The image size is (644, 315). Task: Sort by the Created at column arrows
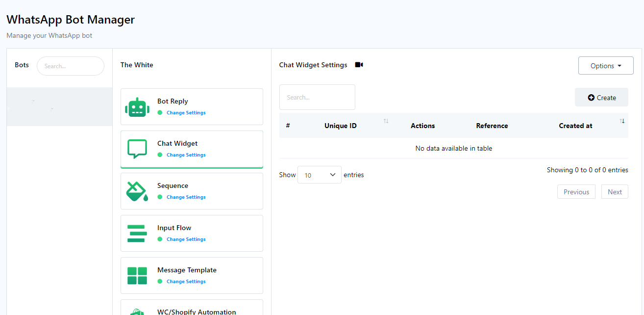click(622, 121)
